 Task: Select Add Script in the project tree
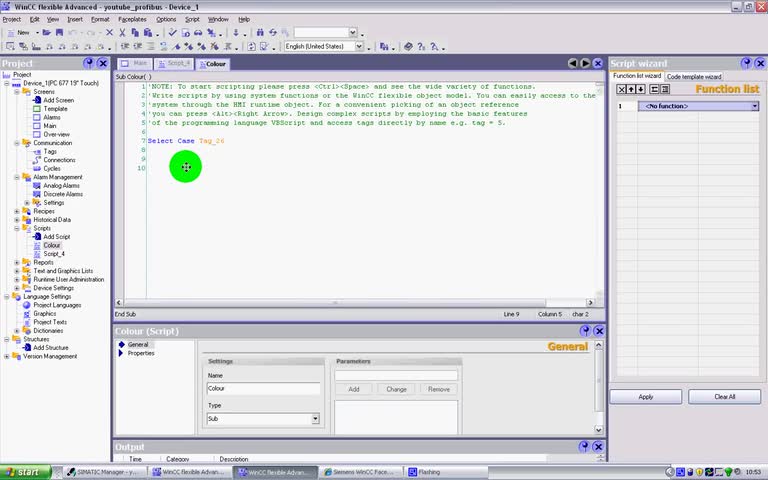57,237
